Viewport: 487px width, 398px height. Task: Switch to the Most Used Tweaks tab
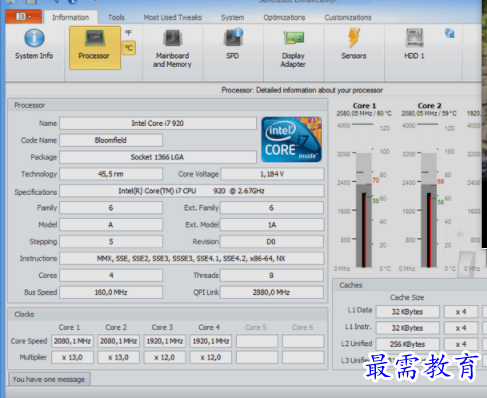pos(173,17)
